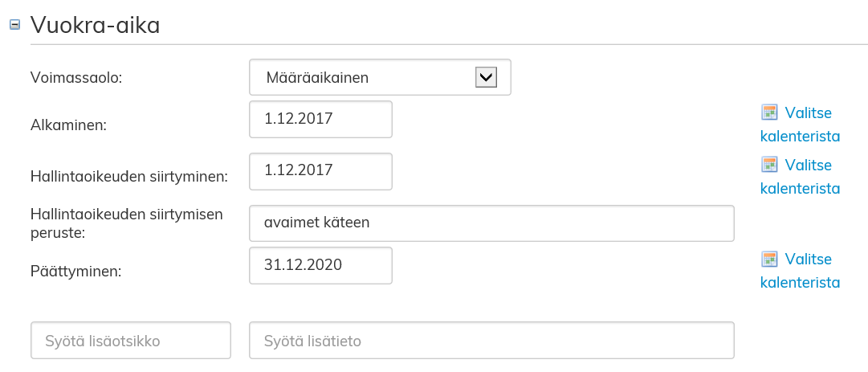Image resolution: width=868 pixels, height=372 pixels.
Task: Click the "Syötä lisäotsikko" input
Action: pyautogui.click(x=131, y=341)
